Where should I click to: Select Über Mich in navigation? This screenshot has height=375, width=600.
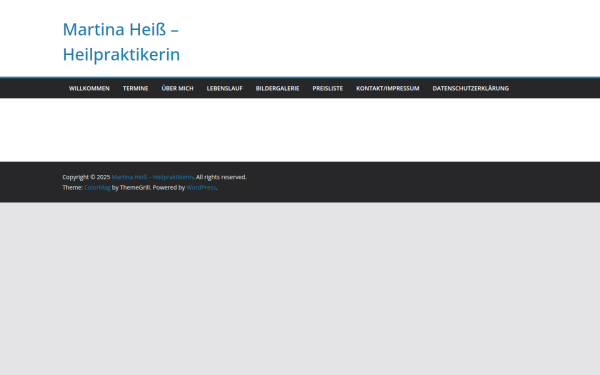[178, 88]
